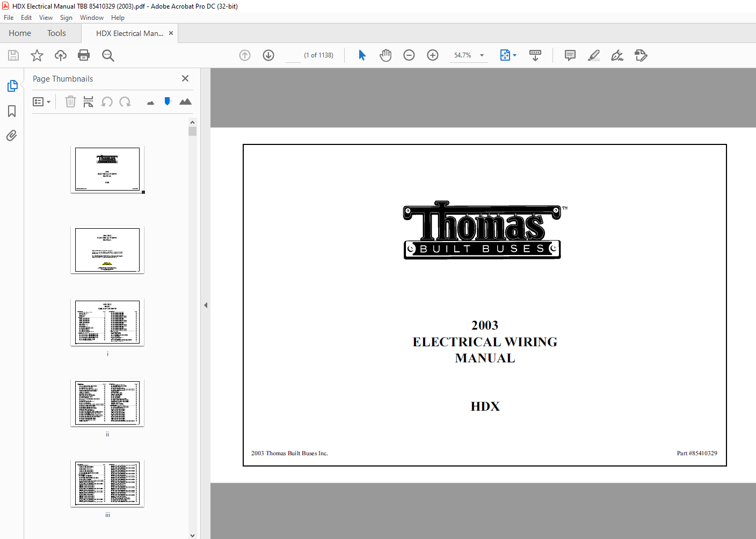Screen dimensions: 756x539
Task: Print the document
Action: click(84, 55)
